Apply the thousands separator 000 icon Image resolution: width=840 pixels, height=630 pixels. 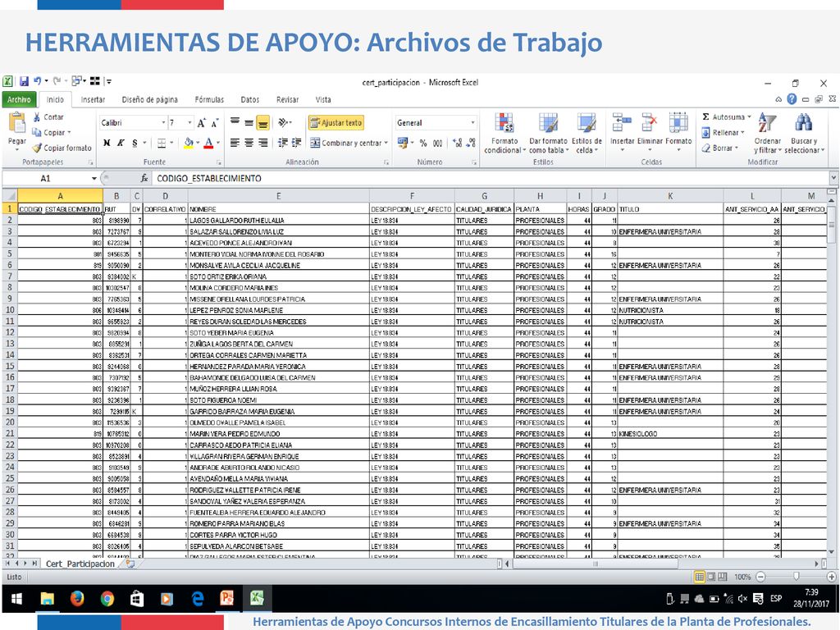[x=438, y=143]
